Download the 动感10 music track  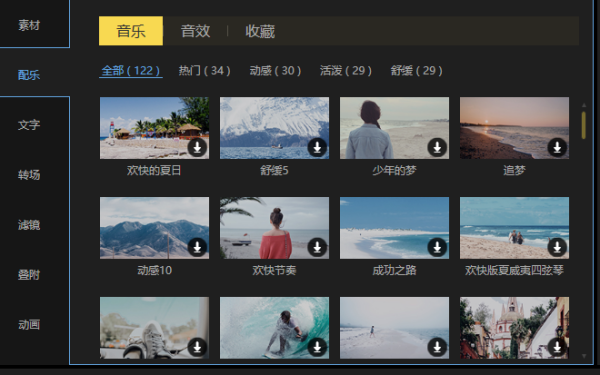pyautogui.click(x=197, y=247)
